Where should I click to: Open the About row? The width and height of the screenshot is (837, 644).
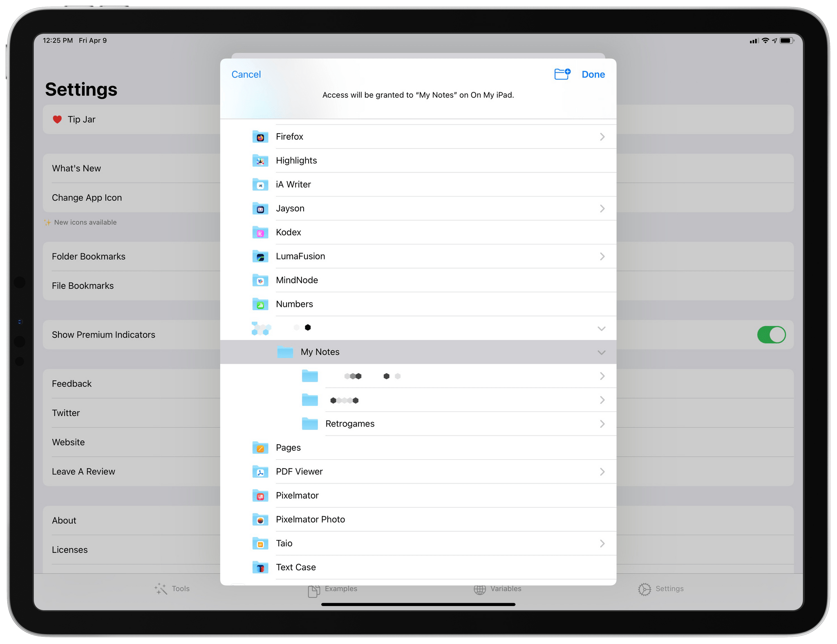pyautogui.click(x=132, y=521)
